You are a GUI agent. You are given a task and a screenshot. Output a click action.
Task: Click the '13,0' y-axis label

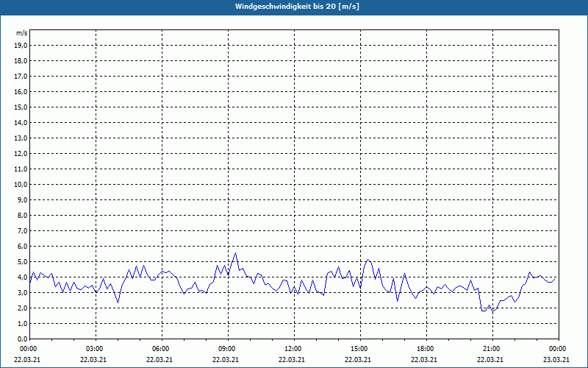click(21, 138)
